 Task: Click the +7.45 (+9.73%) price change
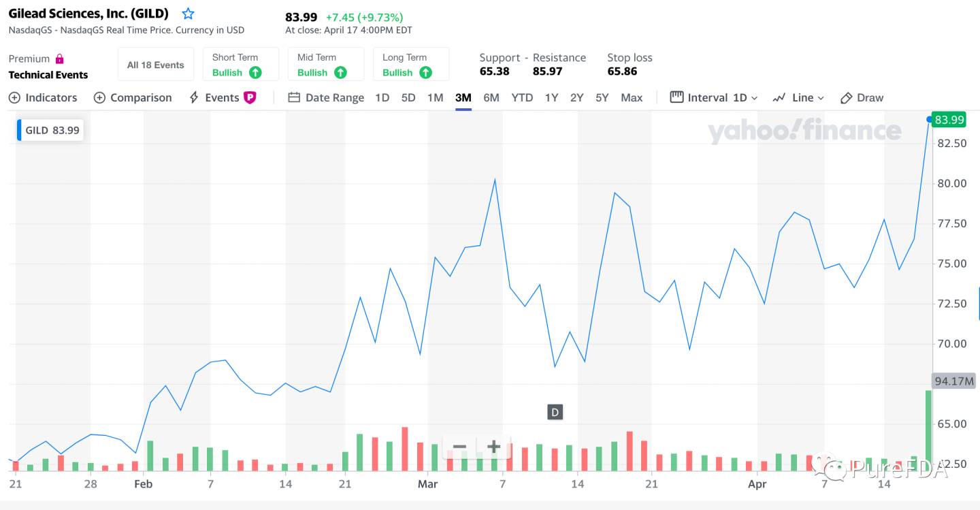(x=364, y=17)
